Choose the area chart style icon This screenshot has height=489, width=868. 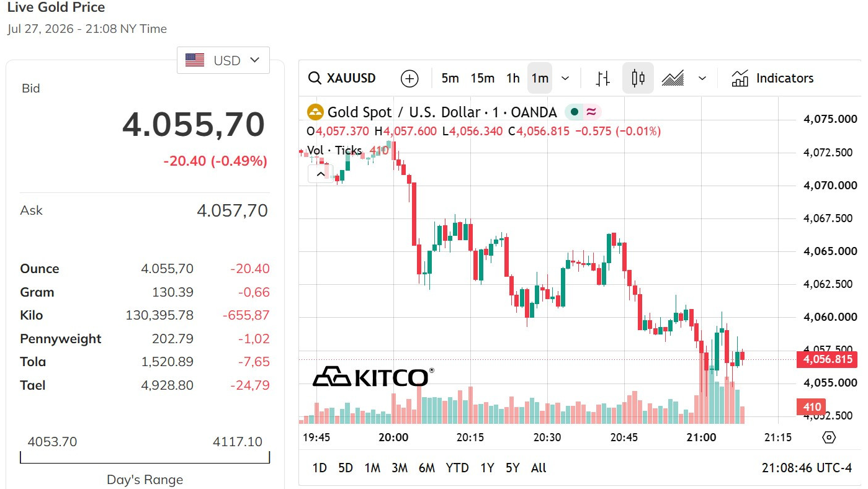(x=673, y=78)
